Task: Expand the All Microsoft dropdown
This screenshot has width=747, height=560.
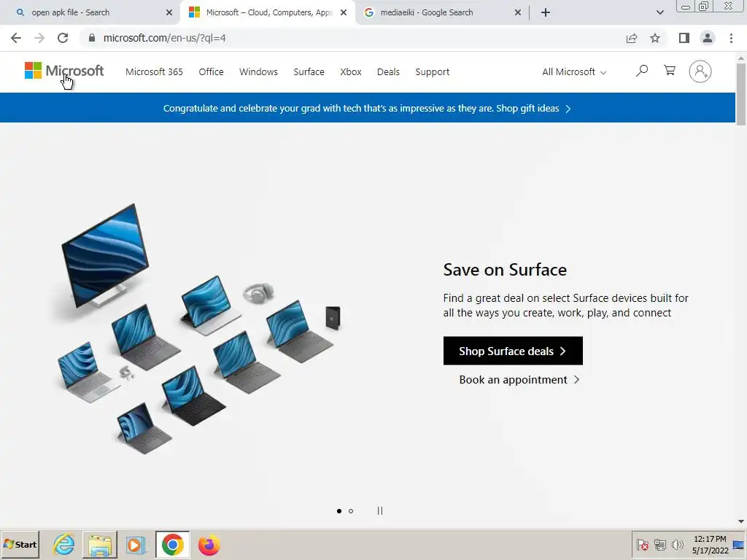Action: 574,72
